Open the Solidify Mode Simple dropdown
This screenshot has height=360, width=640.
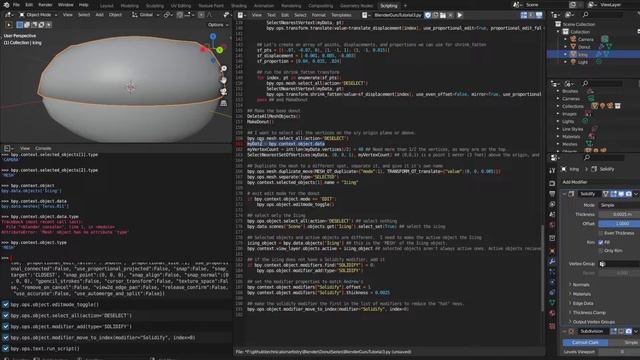coord(619,205)
